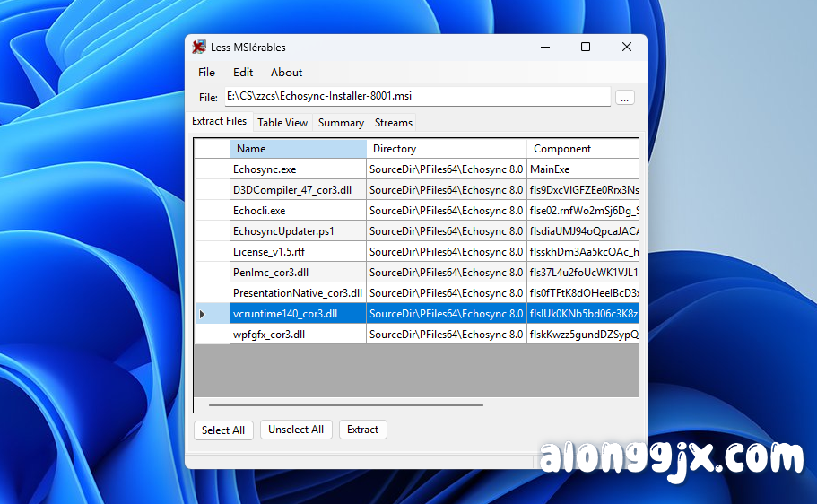Select the Echosync.exe file row
Image resolution: width=817 pixels, height=504 pixels.
point(416,169)
